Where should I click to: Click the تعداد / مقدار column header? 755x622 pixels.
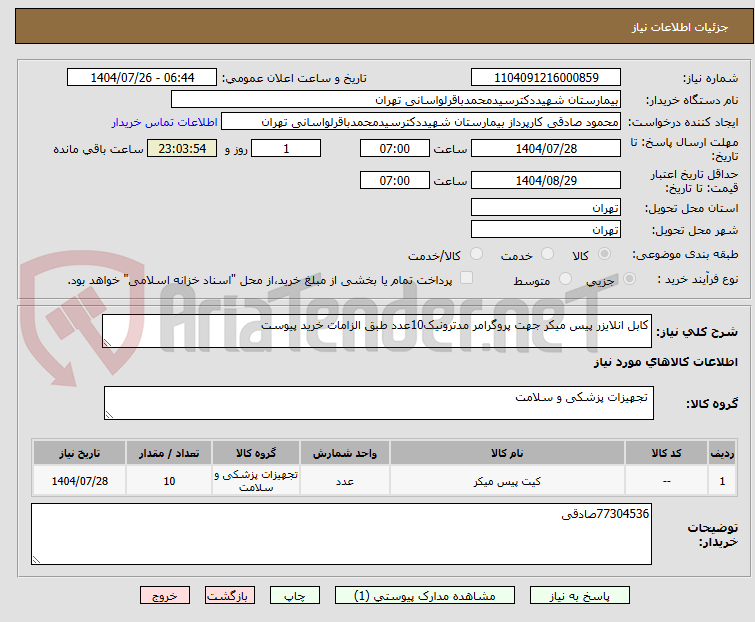coord(169,453)
